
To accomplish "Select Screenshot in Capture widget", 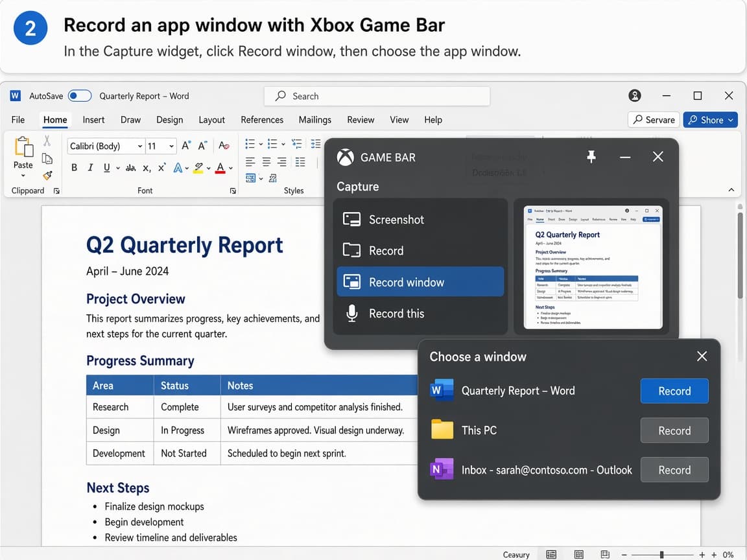I will 420,220.
